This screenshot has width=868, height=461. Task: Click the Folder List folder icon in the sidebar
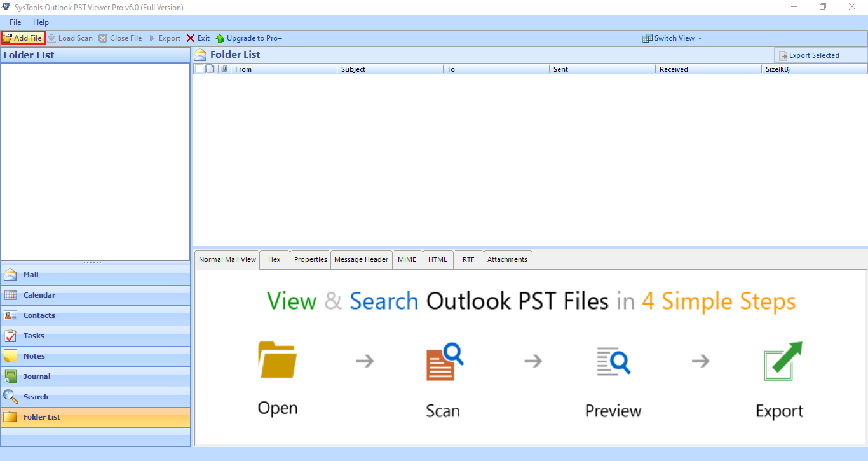pyautogui.click(x=10, y=417)
